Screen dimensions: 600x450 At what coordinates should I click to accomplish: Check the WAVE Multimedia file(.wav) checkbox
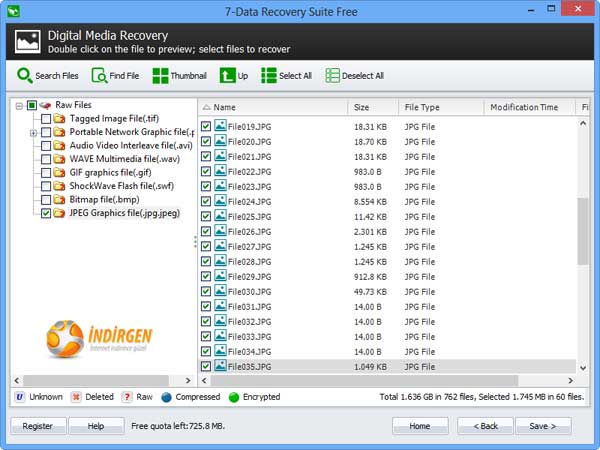(x=46, y=159)
